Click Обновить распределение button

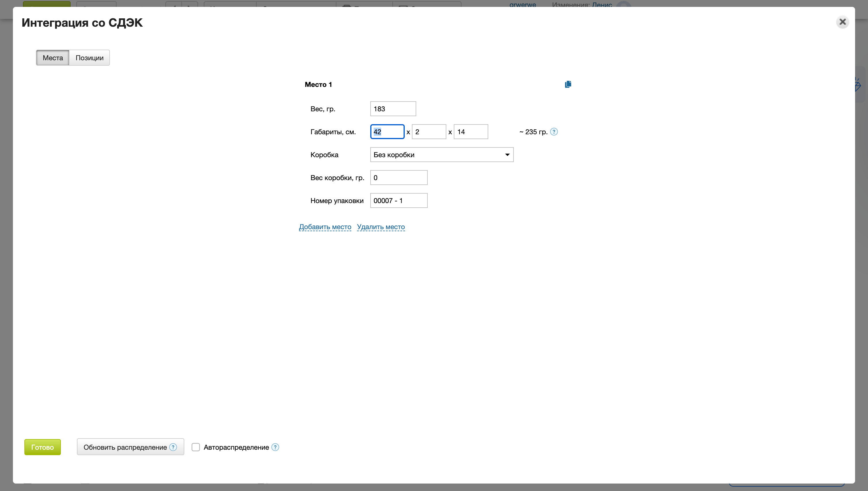coord(125,447)
